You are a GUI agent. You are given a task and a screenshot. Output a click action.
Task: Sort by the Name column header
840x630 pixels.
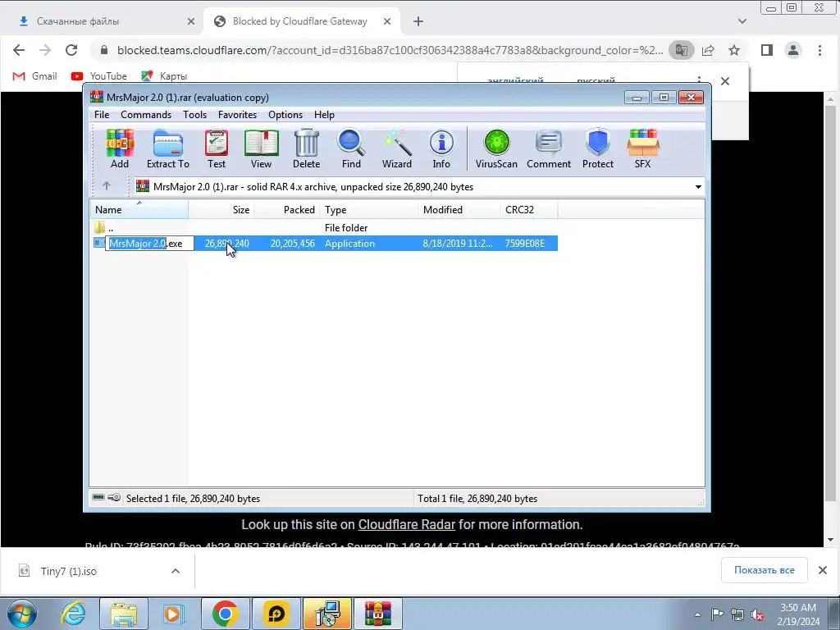pyautogui.click(x=139, y=209)
